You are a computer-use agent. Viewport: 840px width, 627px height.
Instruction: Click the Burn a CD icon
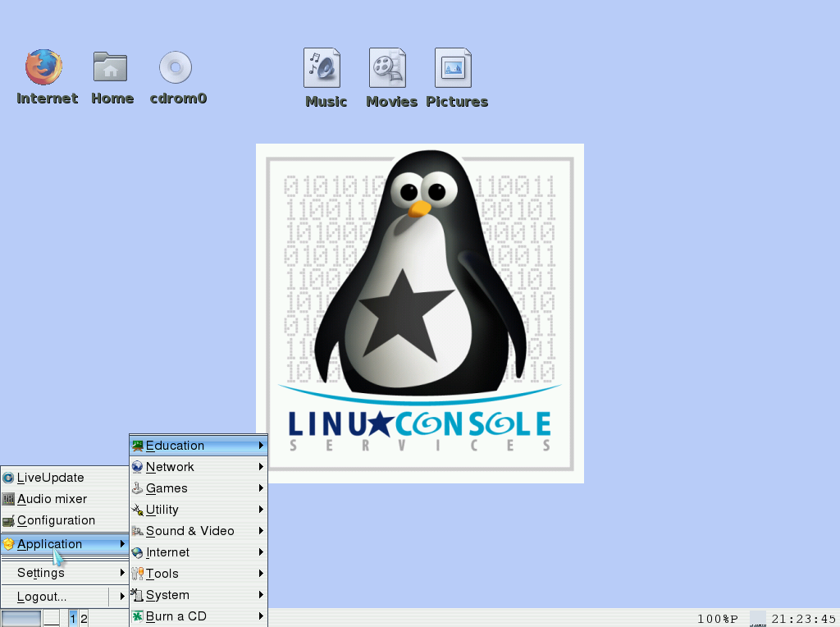coord(138,616)
